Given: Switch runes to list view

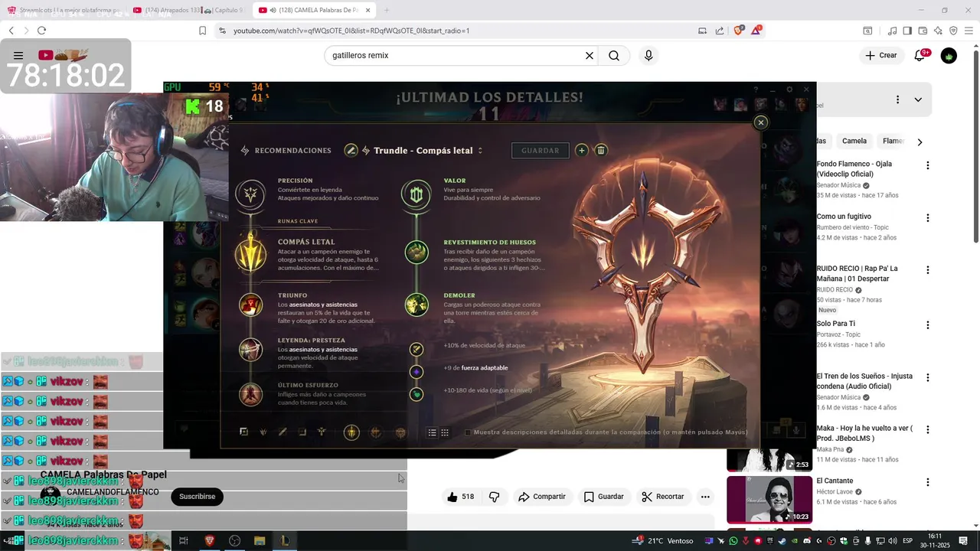Looking at the screenshot, I should click(432, 432).
